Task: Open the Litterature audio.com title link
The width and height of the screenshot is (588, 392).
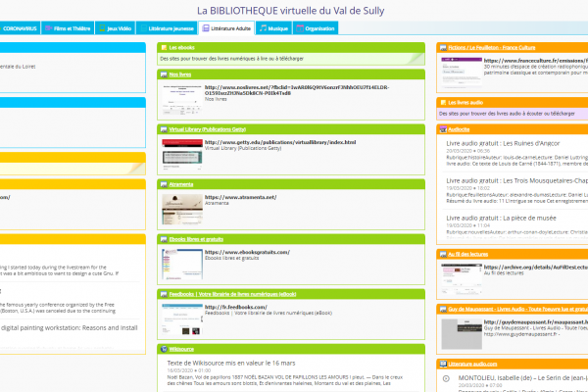Action: (472, 364)
